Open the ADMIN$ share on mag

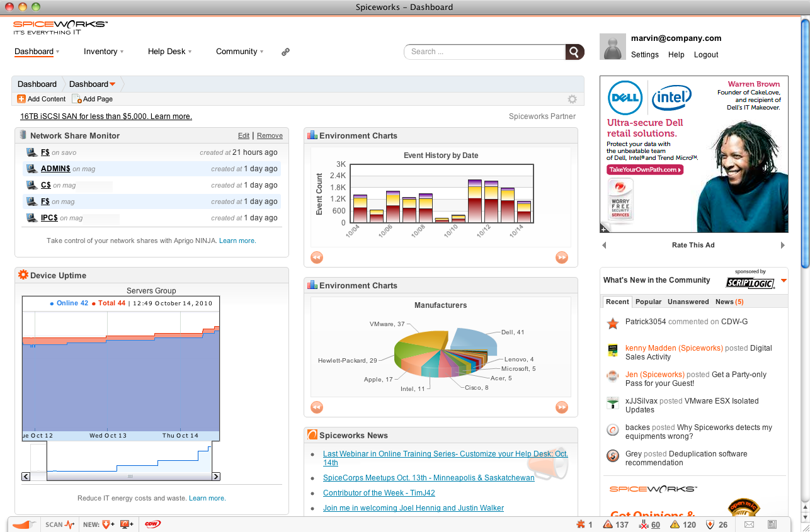tap(55, 169)
